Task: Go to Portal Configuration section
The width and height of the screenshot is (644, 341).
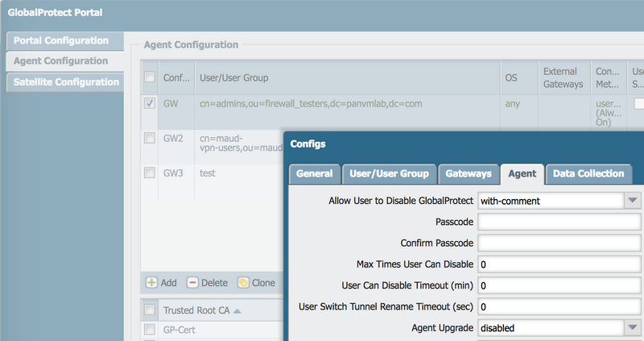Action: 64,40
